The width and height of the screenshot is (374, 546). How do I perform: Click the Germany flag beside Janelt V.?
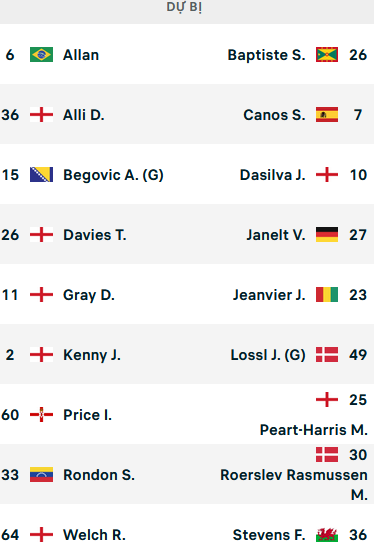pyautogui.click(x=327, y=235)
